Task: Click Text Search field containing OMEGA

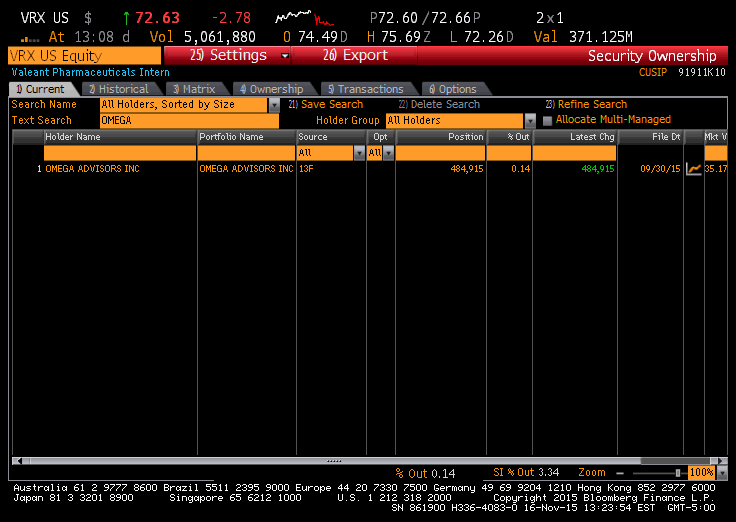Action: click(x=189, y=121)
